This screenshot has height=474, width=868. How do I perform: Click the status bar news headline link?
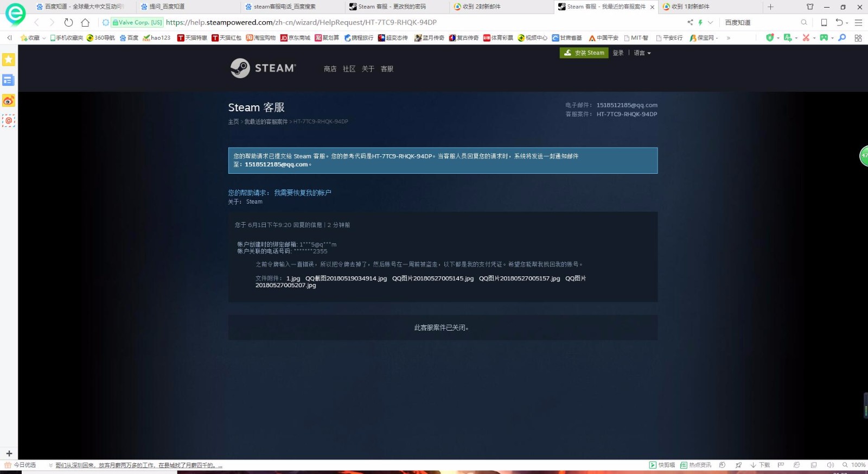click(139, 465)
